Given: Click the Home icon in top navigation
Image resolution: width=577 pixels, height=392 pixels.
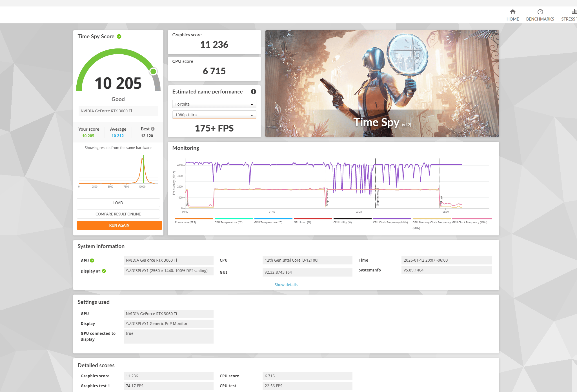Looking at the screenshot, I should tap(512, 12).
